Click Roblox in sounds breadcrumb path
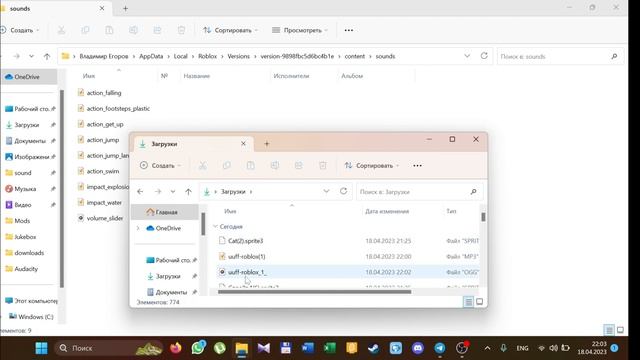 point(207,56)
